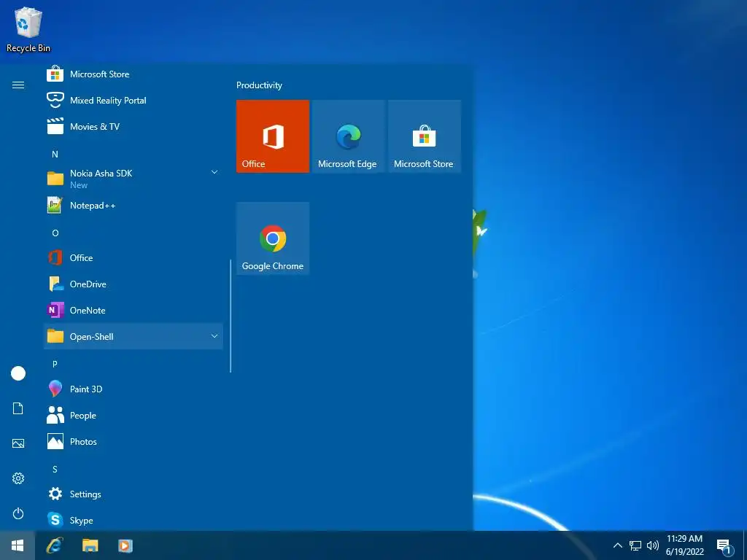The image size is (747, 560).
Task: Open the Action Center notifications
Action: pos(724,547)
